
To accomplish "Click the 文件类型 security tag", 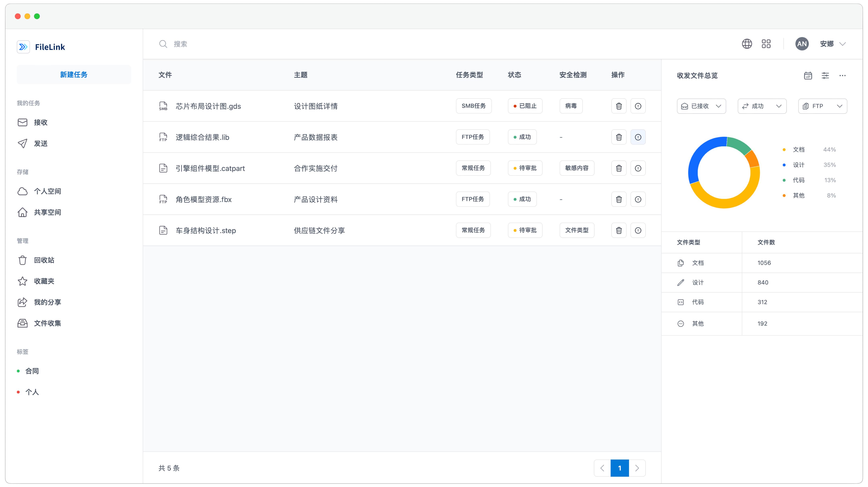I will click(x=577, y=230).
